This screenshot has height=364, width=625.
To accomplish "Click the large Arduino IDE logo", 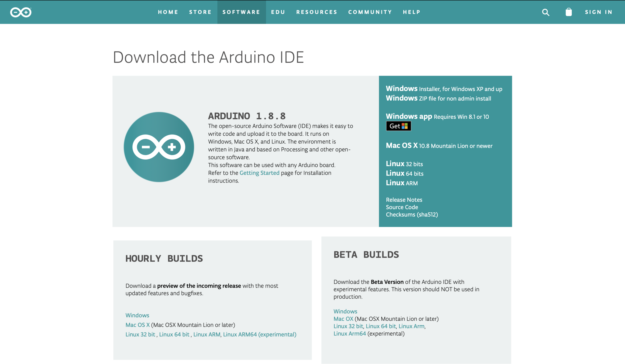I will (x=159, y=147).
